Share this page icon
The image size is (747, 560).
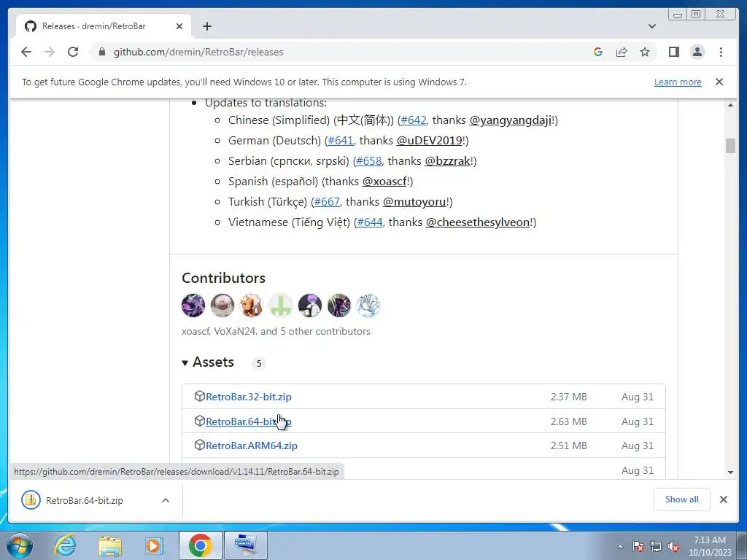point(622,52)
